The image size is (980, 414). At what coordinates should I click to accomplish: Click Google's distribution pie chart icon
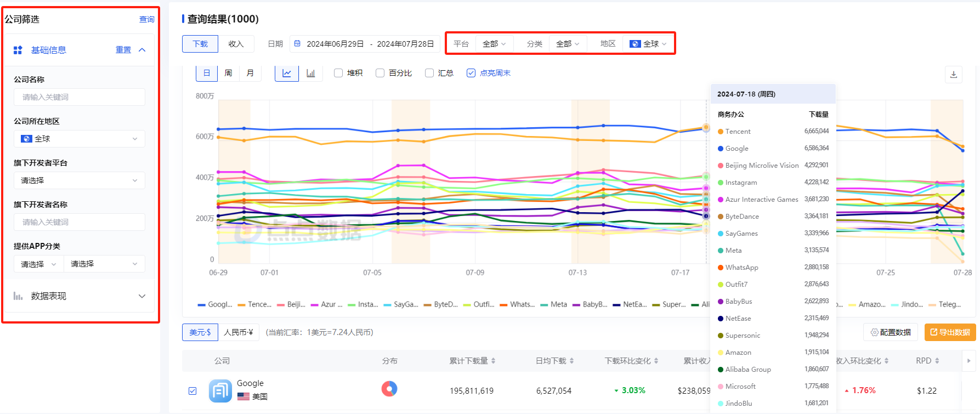click(389, 389)
